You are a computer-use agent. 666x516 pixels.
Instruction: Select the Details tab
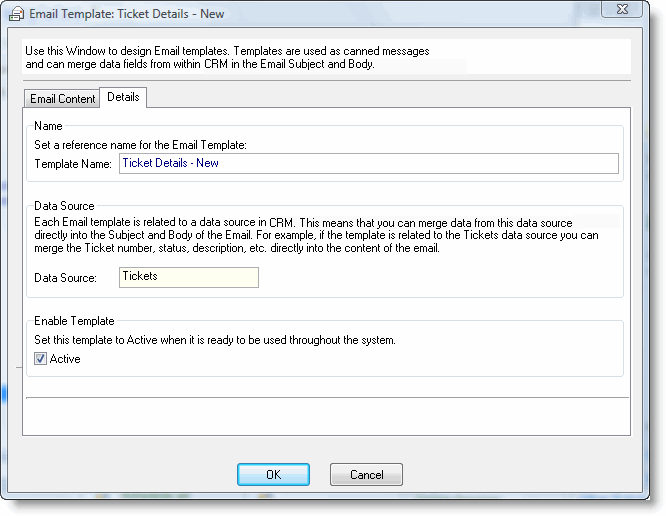pos(123,97)
